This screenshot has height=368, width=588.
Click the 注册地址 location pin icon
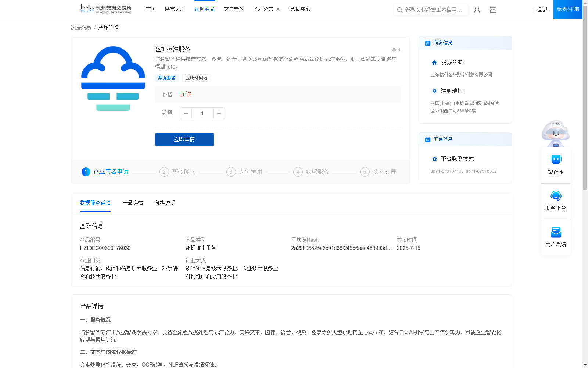[434, 91]
